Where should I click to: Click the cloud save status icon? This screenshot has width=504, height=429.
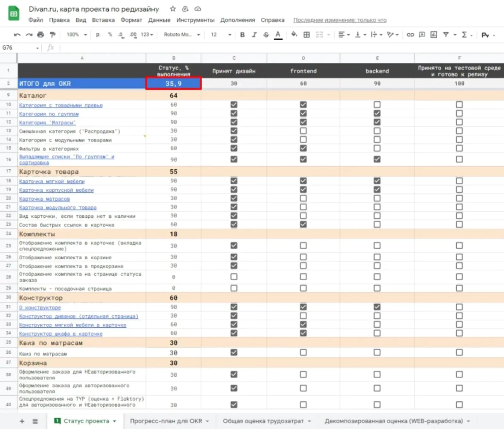coord(198,9)
